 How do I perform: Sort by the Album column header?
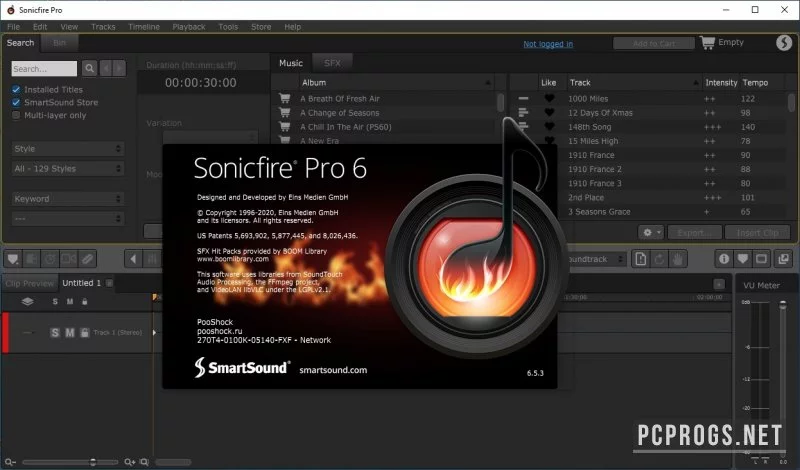pyautogui.click(x=396, y=82)
